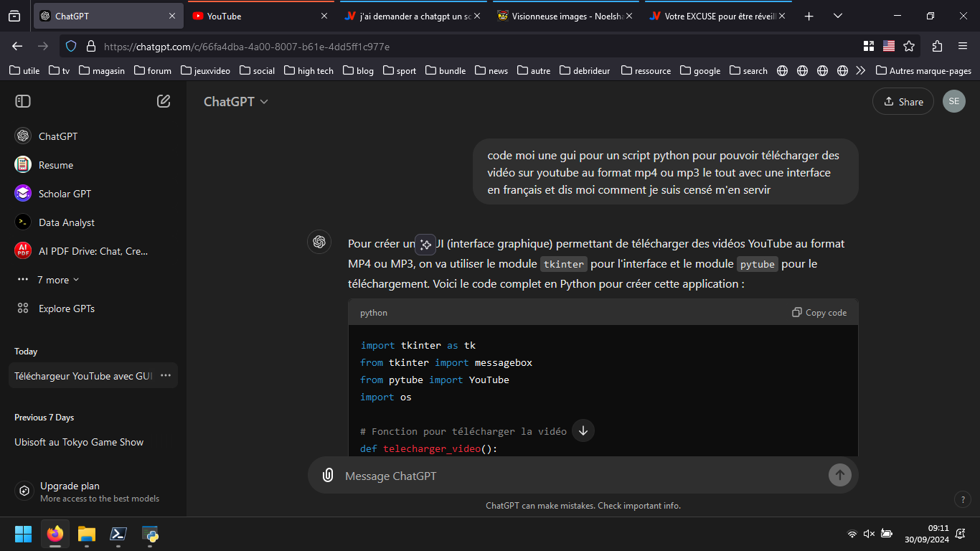Open Scholar GPT from sidebar
This screenshot has width=980, height=551.
65,194
